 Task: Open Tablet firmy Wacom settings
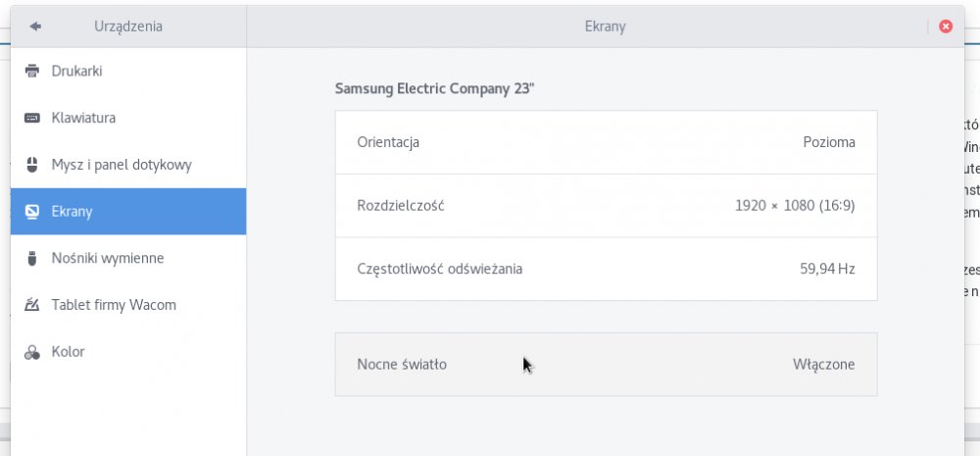point(128,305)
